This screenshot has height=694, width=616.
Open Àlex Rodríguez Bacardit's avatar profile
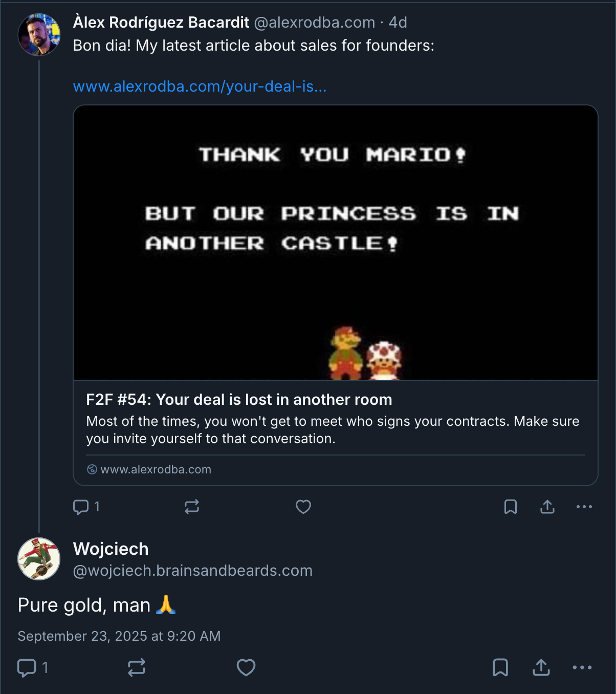(39, 34)
